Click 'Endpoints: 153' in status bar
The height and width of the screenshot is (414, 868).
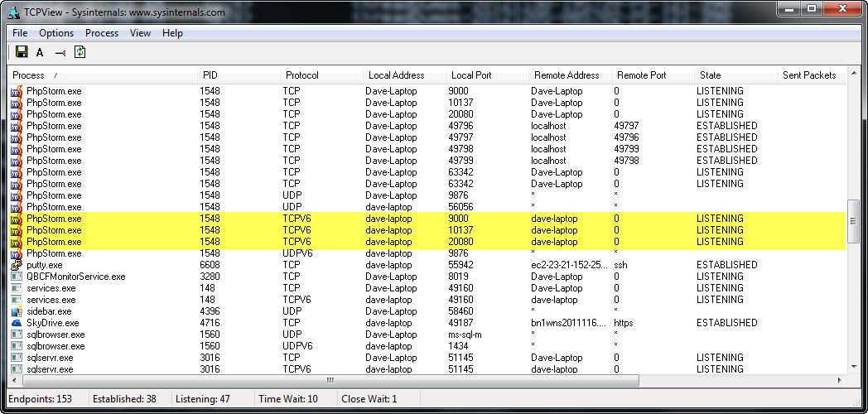(x=41, y=399)
